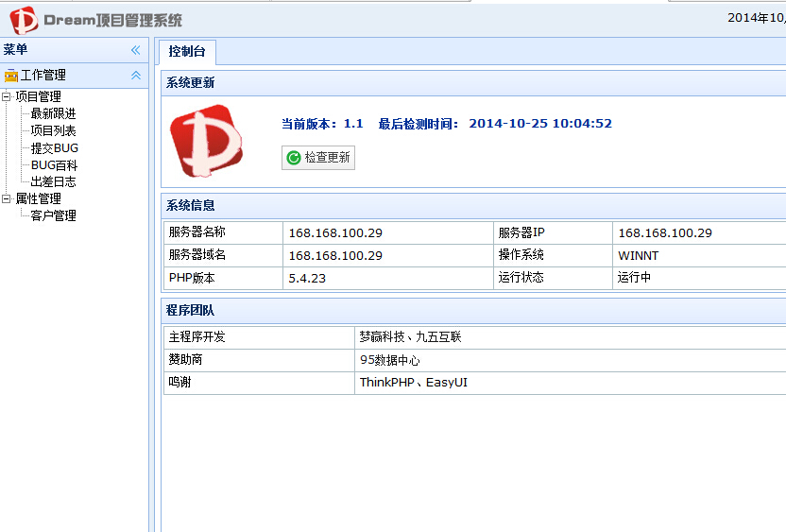Open 客户管理 under 属性管理
786x532 pixels.
[x=53, y=215]
